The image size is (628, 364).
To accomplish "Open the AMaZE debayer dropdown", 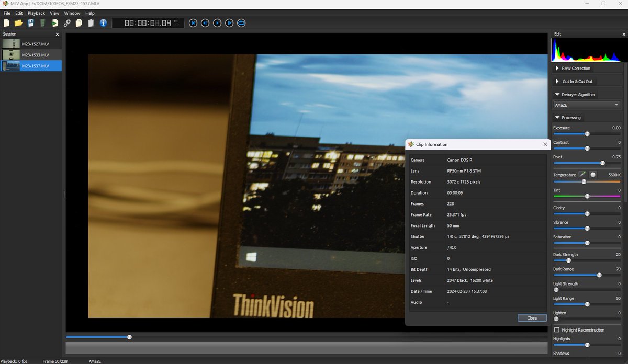I will [587, 105].
